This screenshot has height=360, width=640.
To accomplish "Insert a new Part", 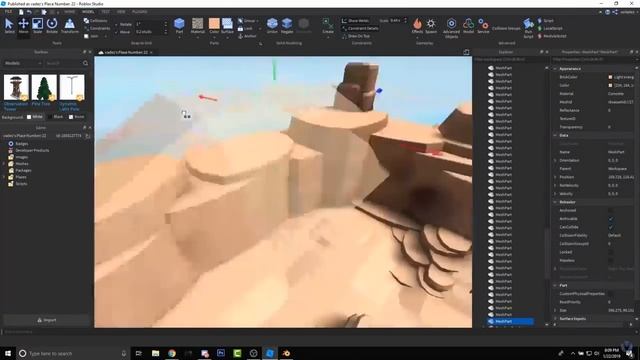I will 179,25.
